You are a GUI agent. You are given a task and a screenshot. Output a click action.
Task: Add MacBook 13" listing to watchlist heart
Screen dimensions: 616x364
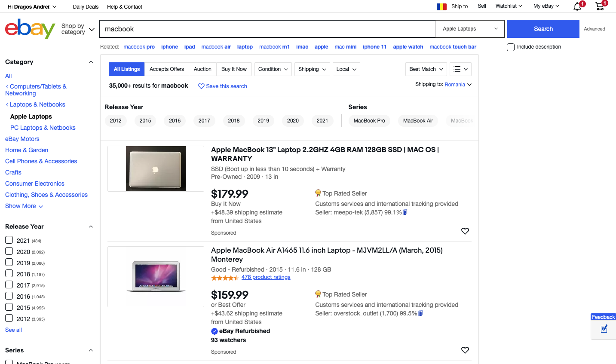[x=465, y=231]
